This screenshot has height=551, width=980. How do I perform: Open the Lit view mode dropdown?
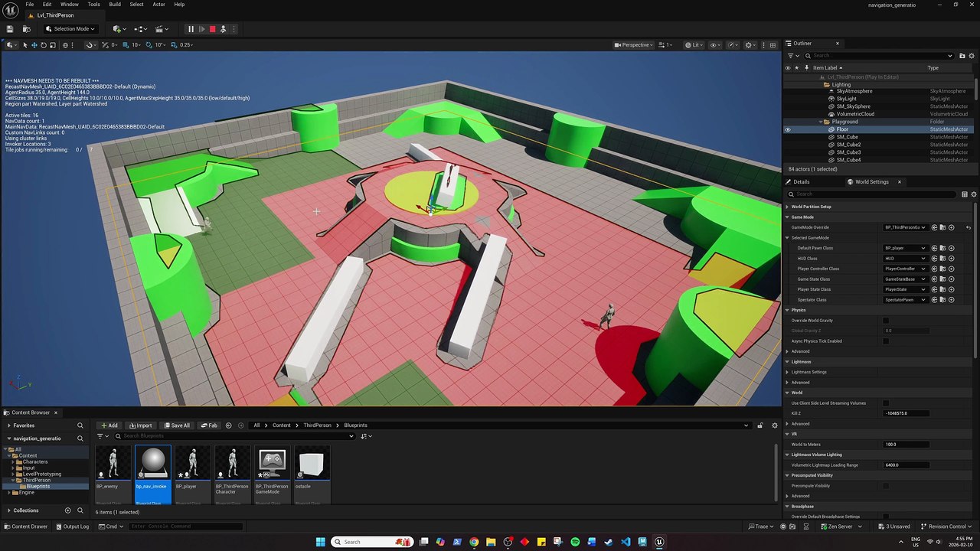(694, 45)
